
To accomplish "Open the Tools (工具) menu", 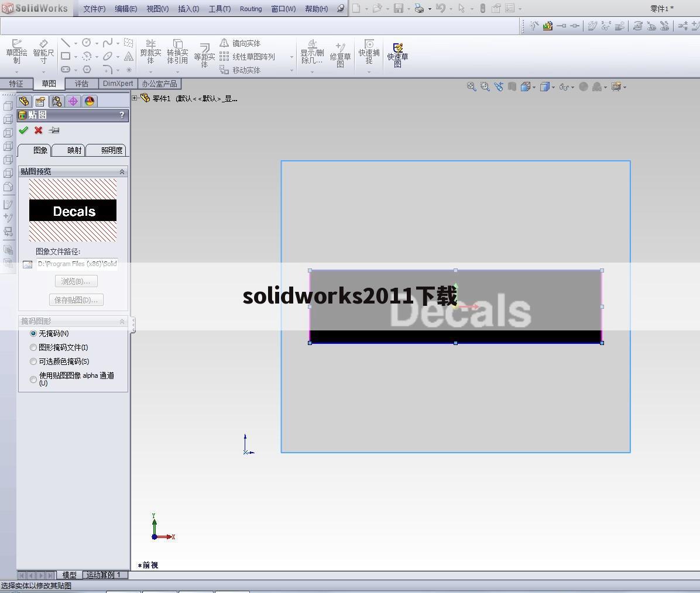I will coord(219,8).
